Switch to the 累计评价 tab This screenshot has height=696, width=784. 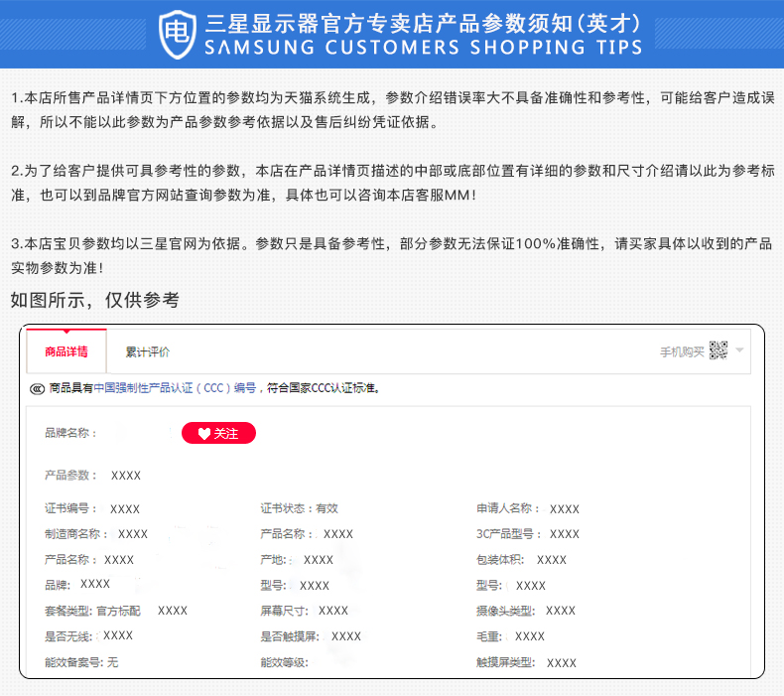click(148, 351)
